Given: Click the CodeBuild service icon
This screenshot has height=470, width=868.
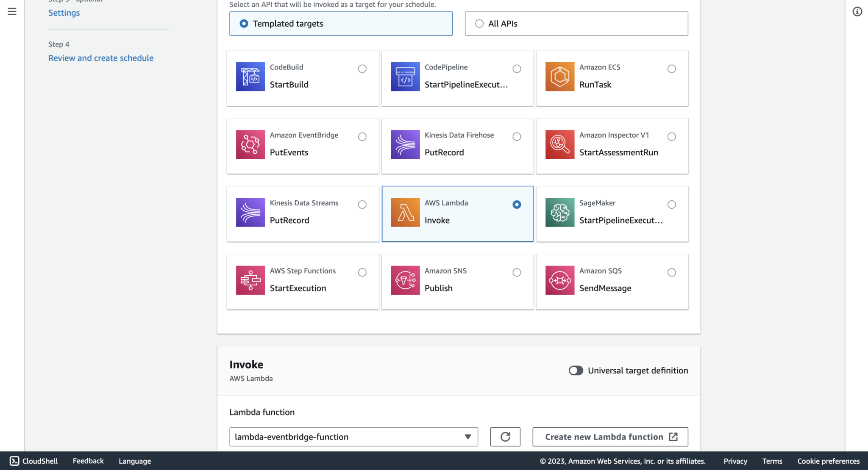Looking at the screenshot, I should point(250,77).
